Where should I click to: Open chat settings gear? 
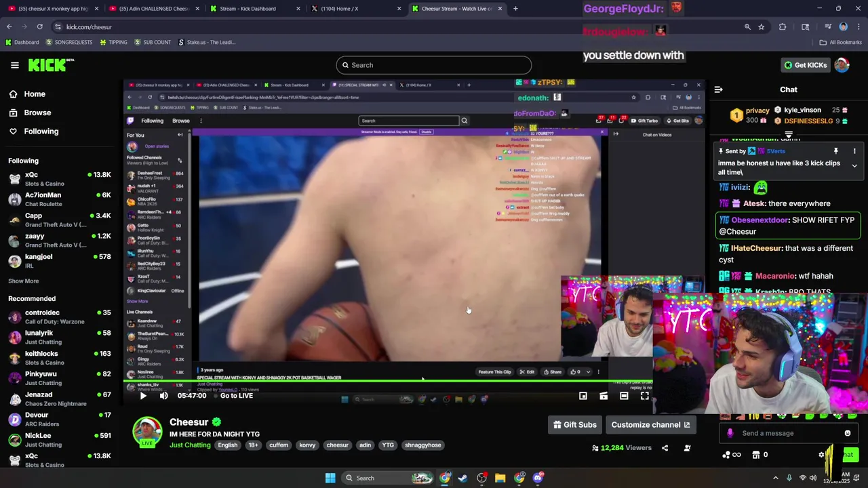coord(821,455)
